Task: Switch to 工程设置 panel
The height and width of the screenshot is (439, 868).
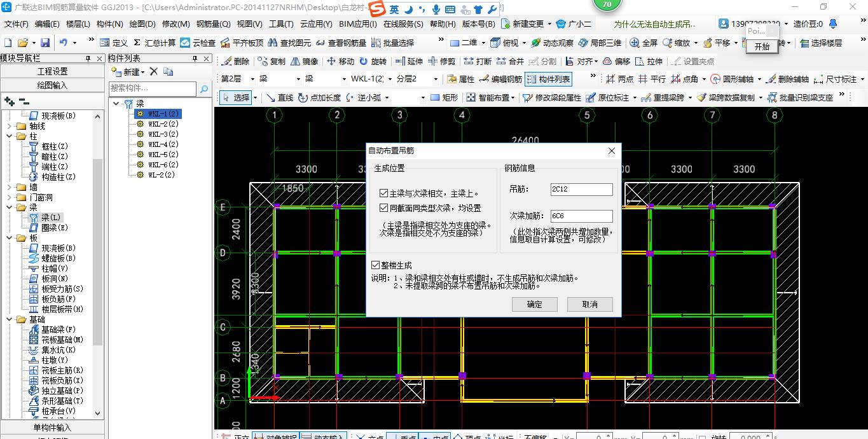Action: tap(52, 71)
